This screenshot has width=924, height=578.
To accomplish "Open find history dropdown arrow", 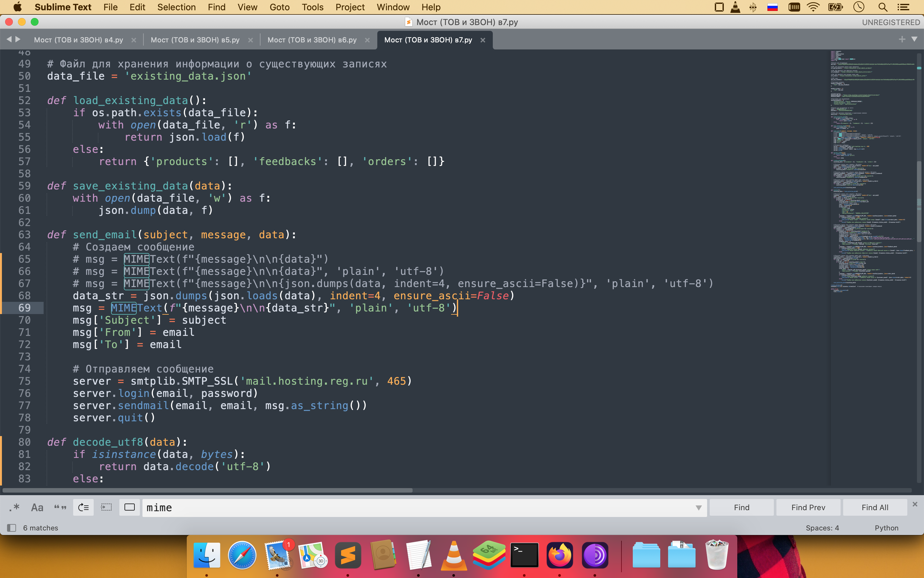I will pos(698,508).
